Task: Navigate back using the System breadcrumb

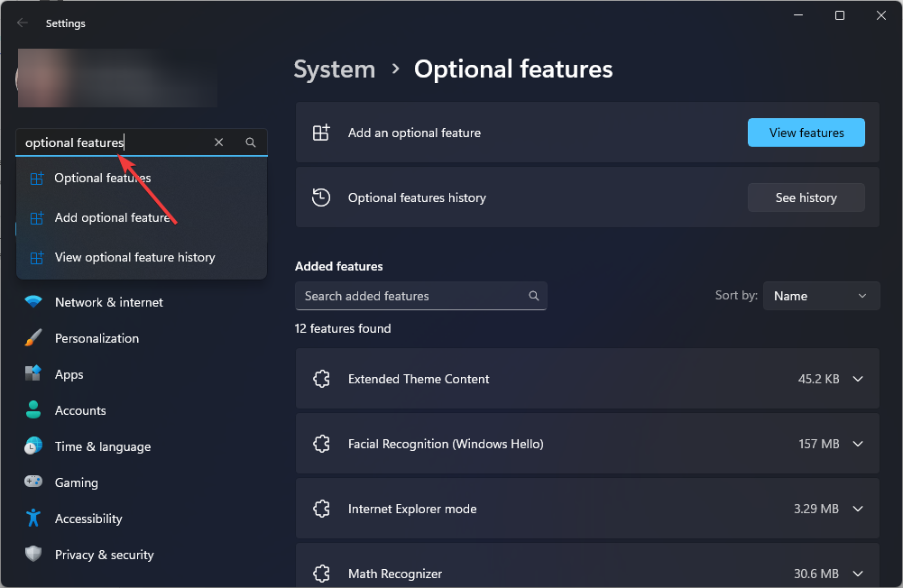Action: (334, 69)
